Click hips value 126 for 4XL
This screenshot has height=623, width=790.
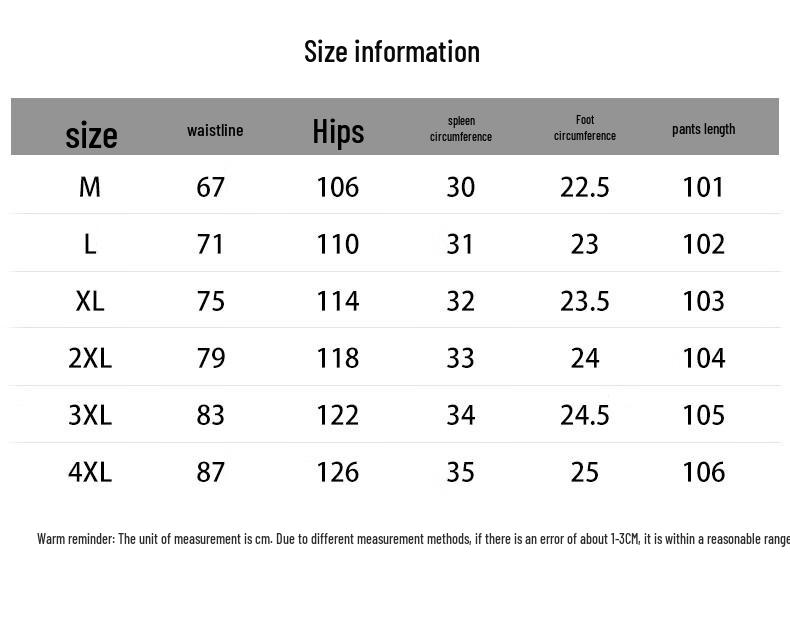(x=338, y=472)
